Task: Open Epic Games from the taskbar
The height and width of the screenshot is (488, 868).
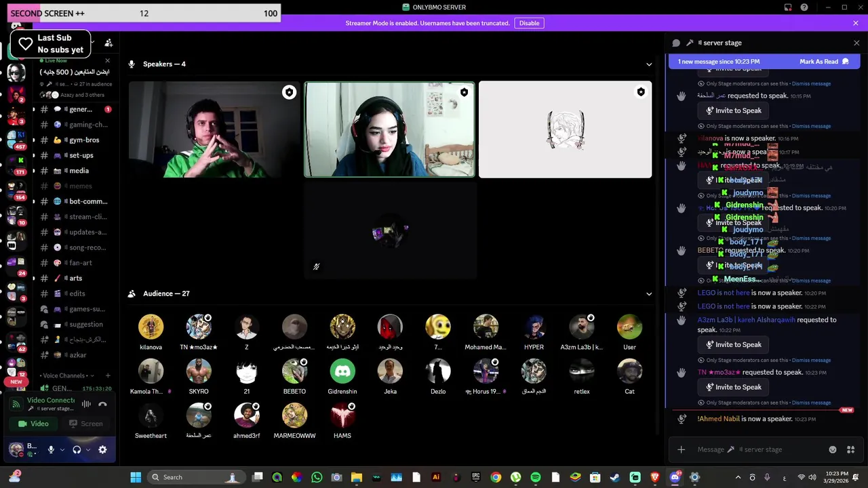Action: (476, 477)
